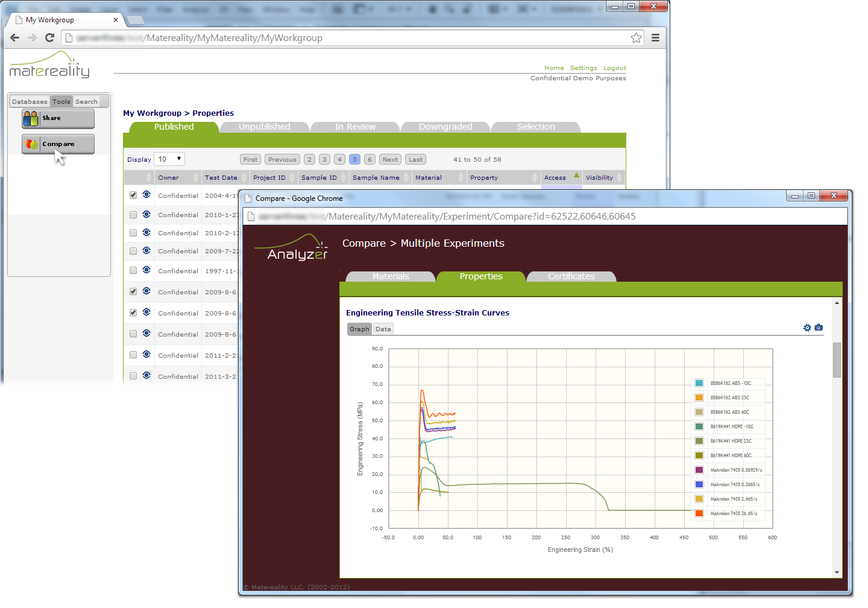Screen dimensions: 868x608
Task: Switch to the Certificates tab
Action: click(x=571, y=276)
